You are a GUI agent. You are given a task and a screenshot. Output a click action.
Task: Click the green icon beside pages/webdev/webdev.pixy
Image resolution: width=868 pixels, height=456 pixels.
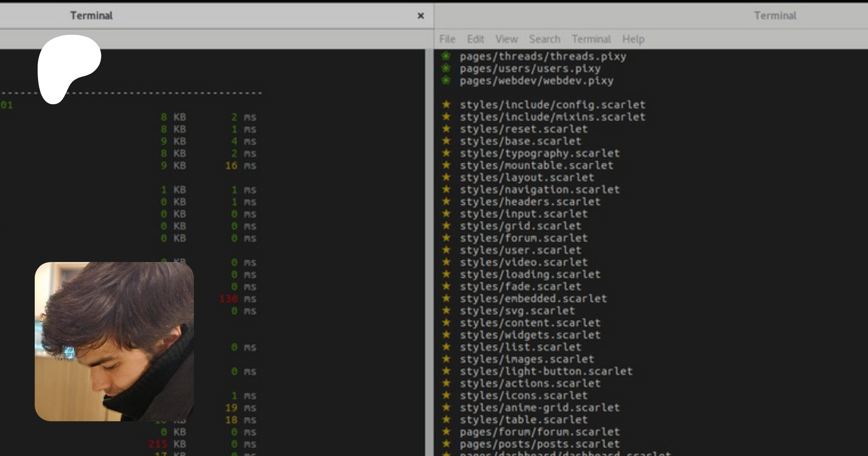(446, 80)
